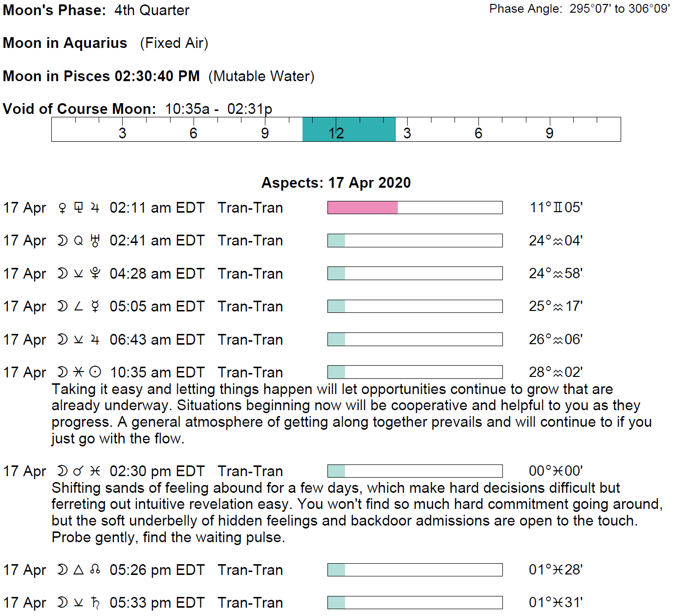Click the Sun glyph in the 10:35 am row
The image size is (692, 616).
[95, 373]
